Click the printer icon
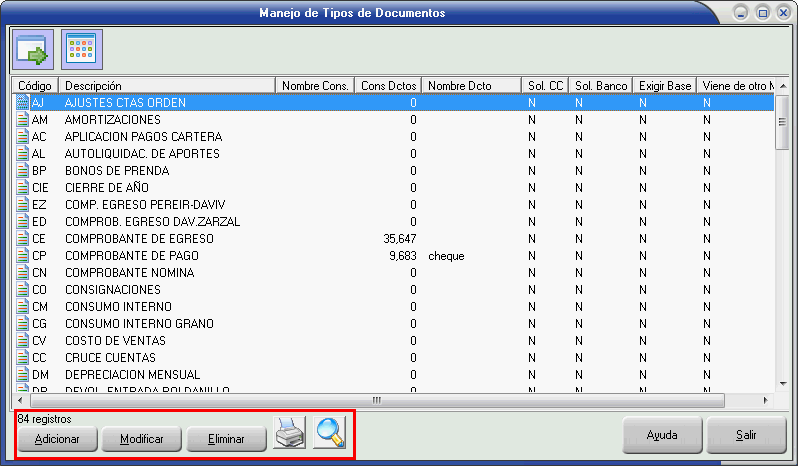The width and height of the screenshot is (798, 466). pyautogui.click(x=290, y=433)
